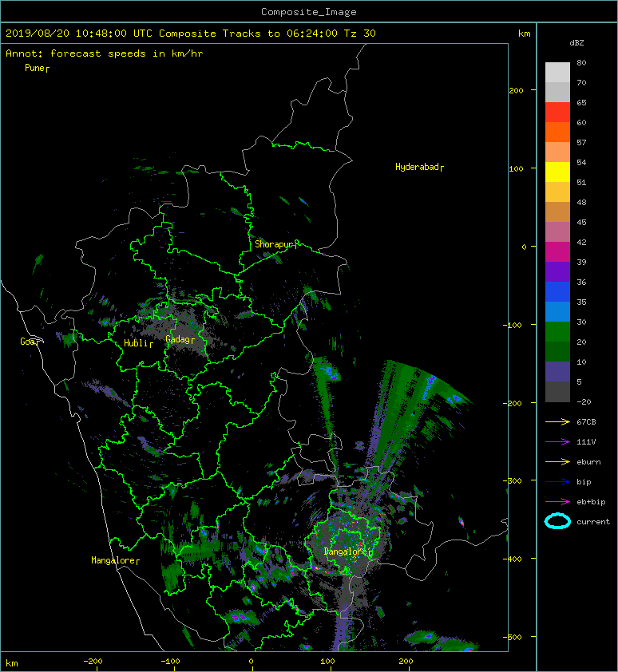The height and width of the screenshot is (672, 618).
Task: Click the -300 tick on right axis
Action: pyautogui.click(x=513, y=481)
